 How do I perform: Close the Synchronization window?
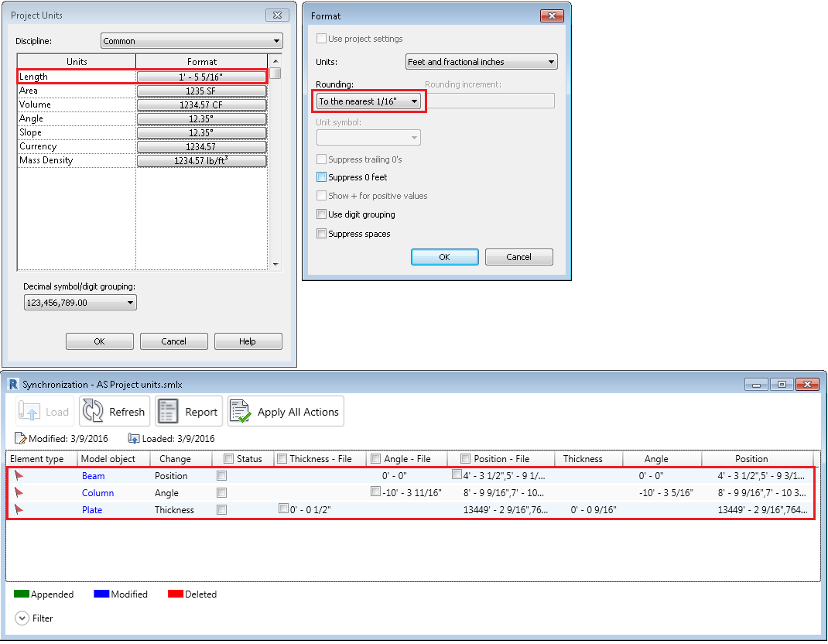(x=807, y=384)
